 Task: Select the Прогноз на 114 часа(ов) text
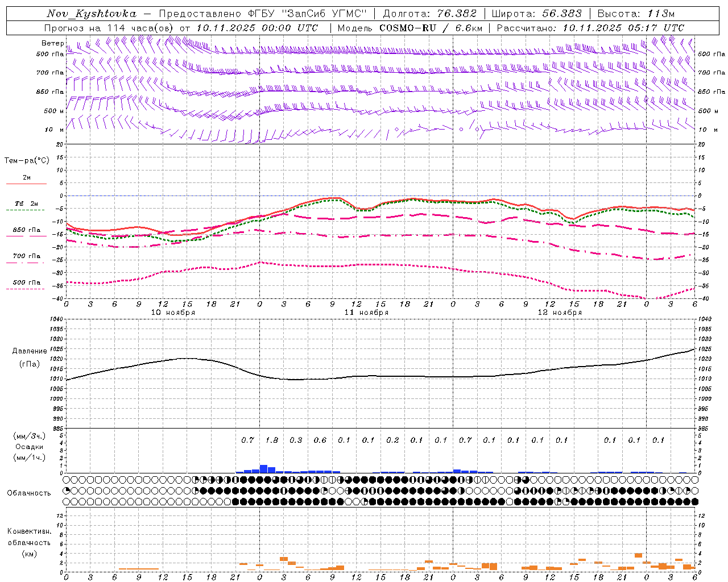(x=110, y=28)
